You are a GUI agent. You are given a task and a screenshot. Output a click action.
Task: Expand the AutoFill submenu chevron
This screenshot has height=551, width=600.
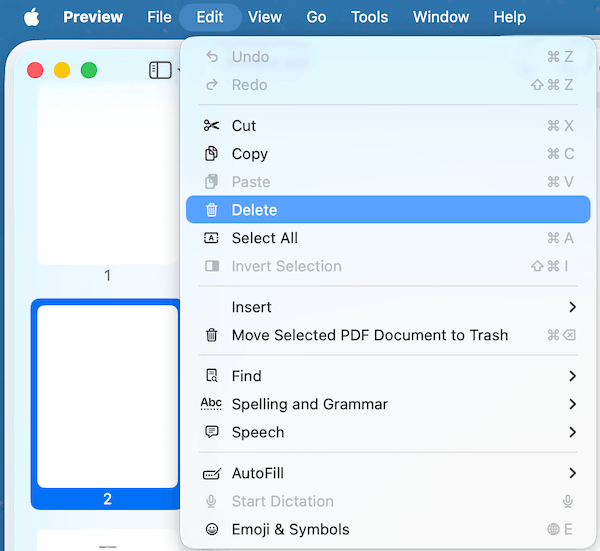point(572,473)
